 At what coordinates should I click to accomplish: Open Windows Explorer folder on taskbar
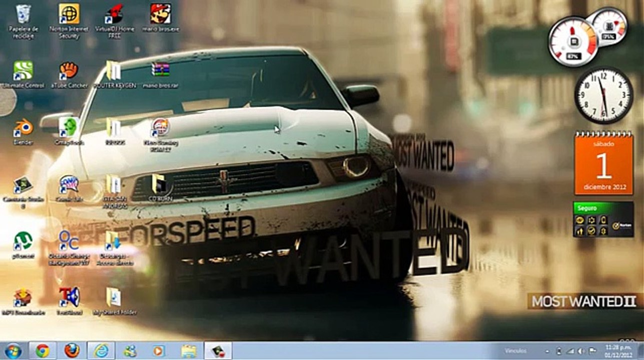(x=189, y=351)
